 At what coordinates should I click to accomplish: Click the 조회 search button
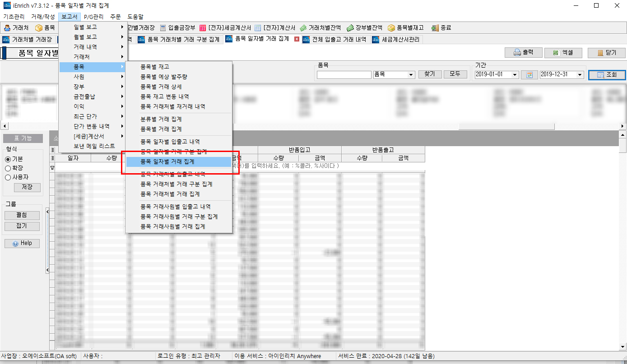(x=607, y=75)
